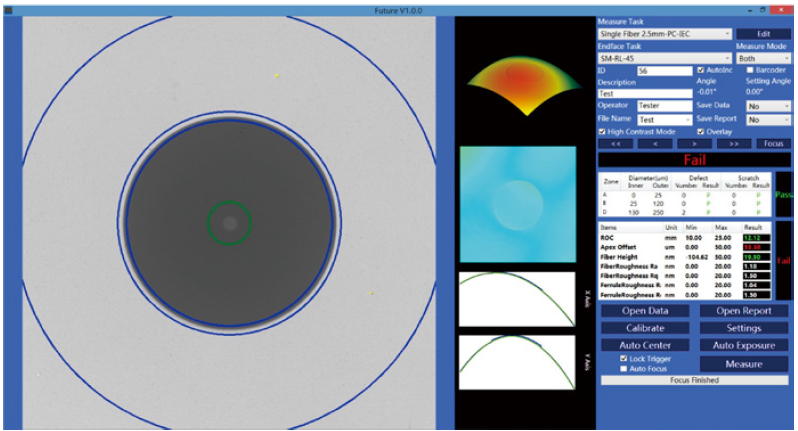Open the Endface Task SM-RL-45 dropdown
Screen dimensions: 798x431
pos(664,58)
